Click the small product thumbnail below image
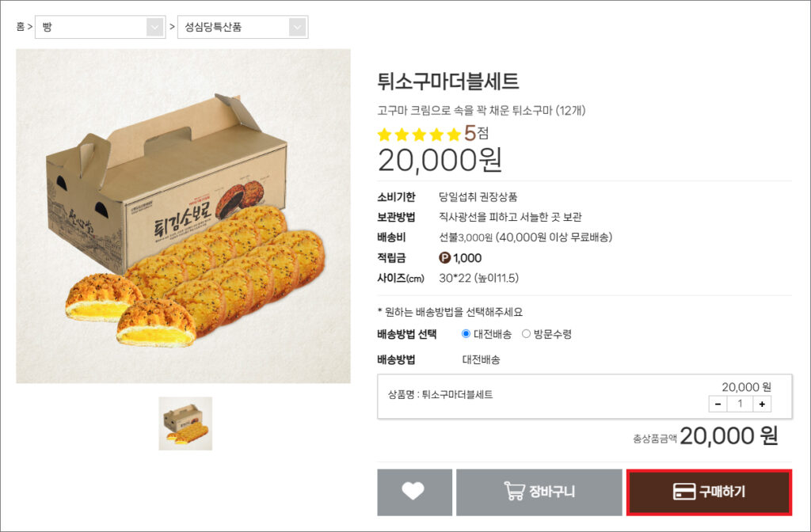The height and width of the screenshot is (532, 811). (x=185, y=424)
